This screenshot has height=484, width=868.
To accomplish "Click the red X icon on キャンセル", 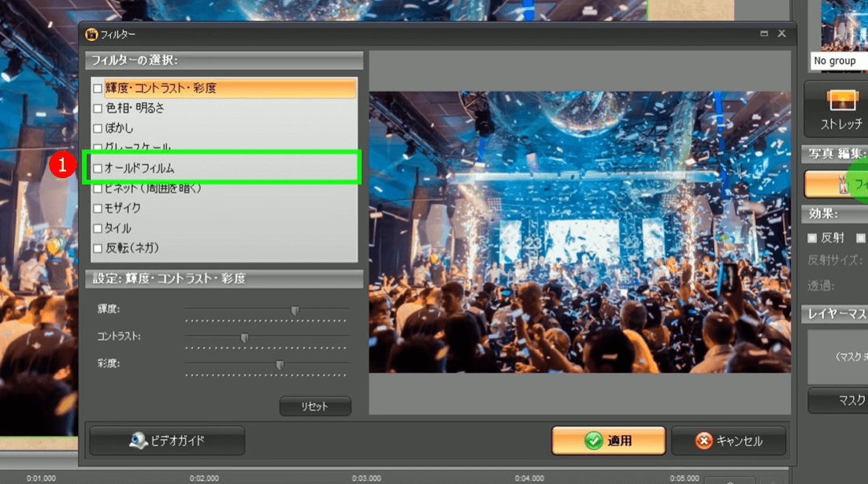I will [704, 441].
